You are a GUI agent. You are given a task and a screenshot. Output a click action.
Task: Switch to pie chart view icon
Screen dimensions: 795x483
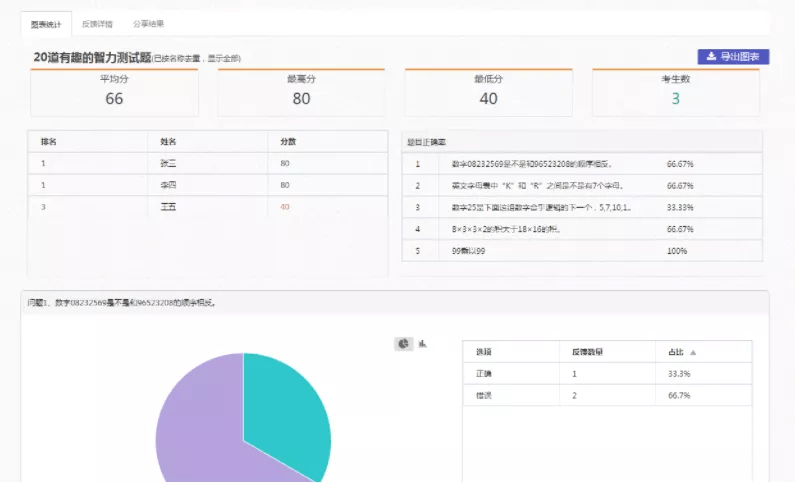404,344
